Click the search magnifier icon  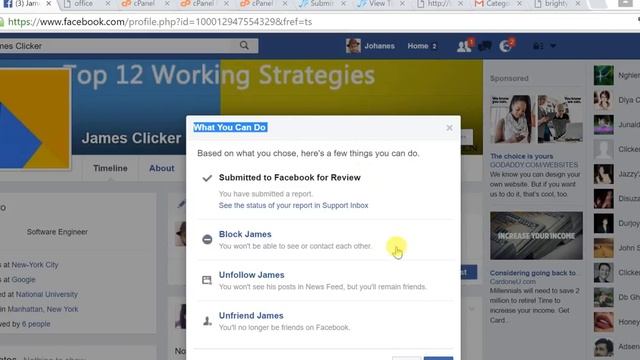[x=244, y=45]
